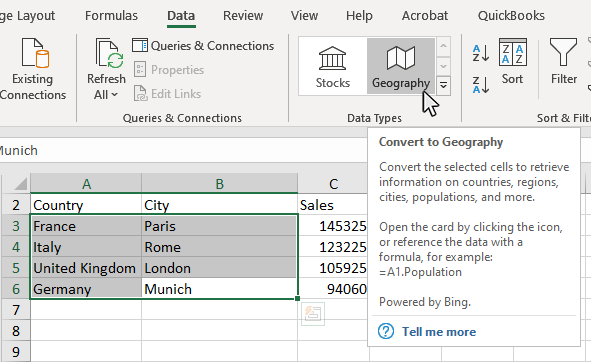Switch to the Formulas tab
This screenshot has height=362, width=591.
(x=111, y=16)
